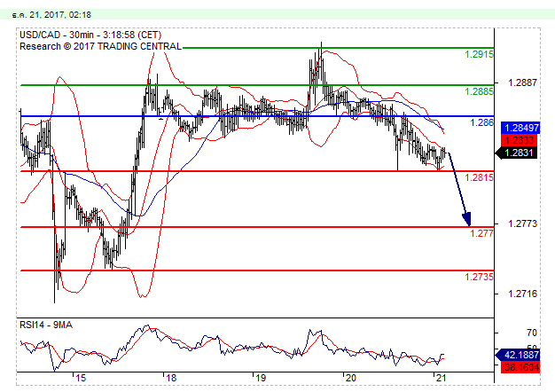Click the 1.2815 support level label
The height and width of the screenshot is (392, 555).
coord(479,177)
